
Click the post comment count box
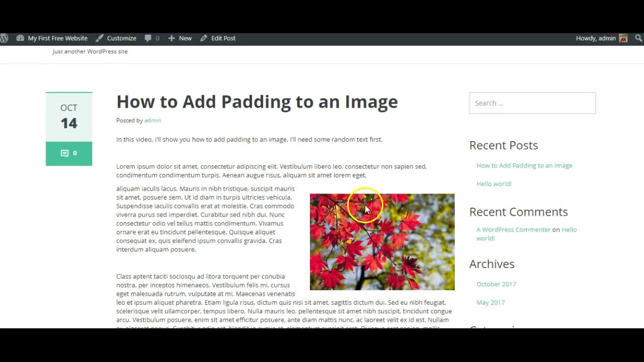tap(69, 153)
